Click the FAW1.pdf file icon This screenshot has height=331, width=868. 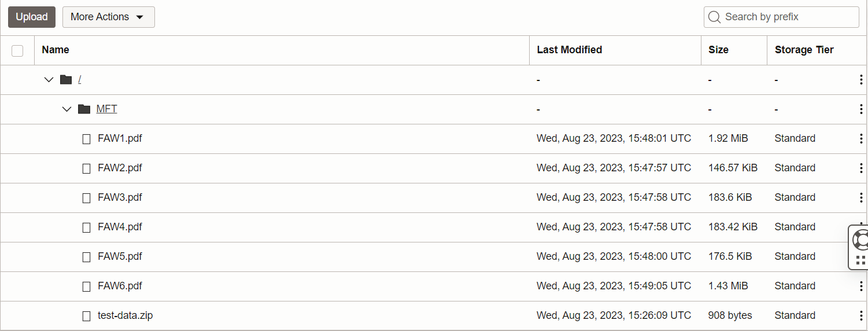pyautogui.click(x=87, y=139)
